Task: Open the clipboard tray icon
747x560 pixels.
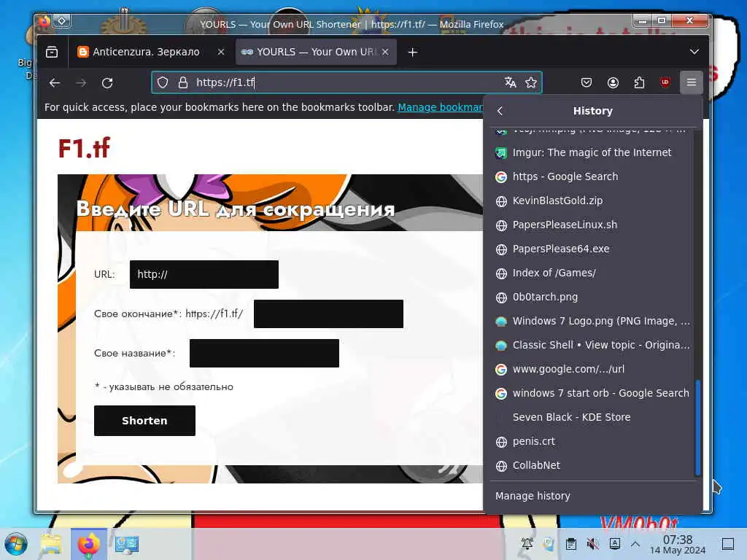Action: pyautogui.click(x=570, y=544)
